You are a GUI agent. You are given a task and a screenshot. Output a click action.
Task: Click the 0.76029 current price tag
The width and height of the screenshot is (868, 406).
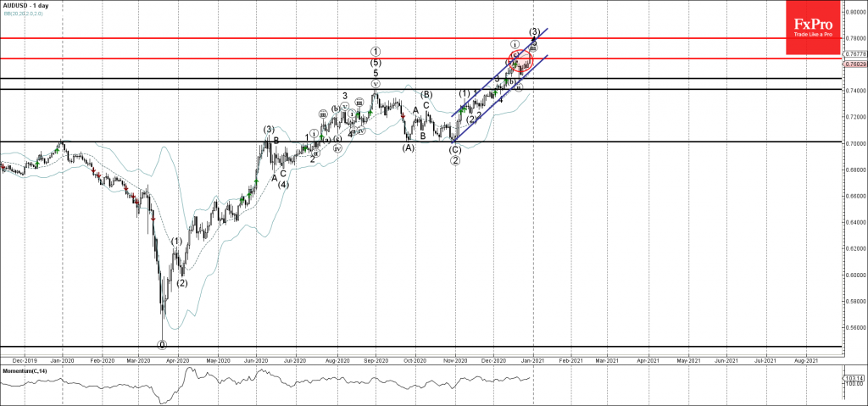[x=854, y=64]
